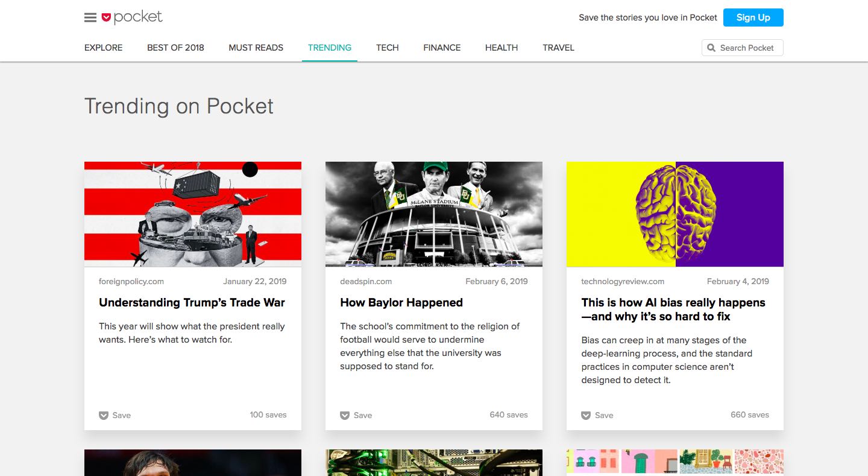The image size is (868, 476).
Task: Switch to the Health tab
Action: pos(502,48)
